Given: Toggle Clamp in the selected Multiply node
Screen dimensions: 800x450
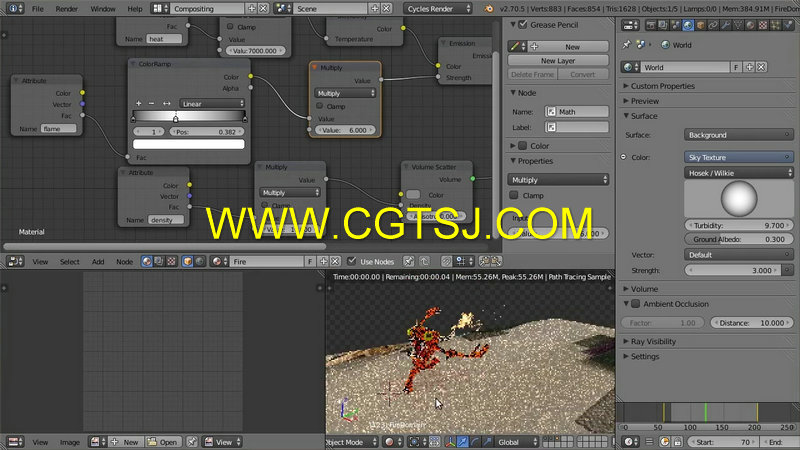Looking at the screenshot, I should [x=319, y=106].
